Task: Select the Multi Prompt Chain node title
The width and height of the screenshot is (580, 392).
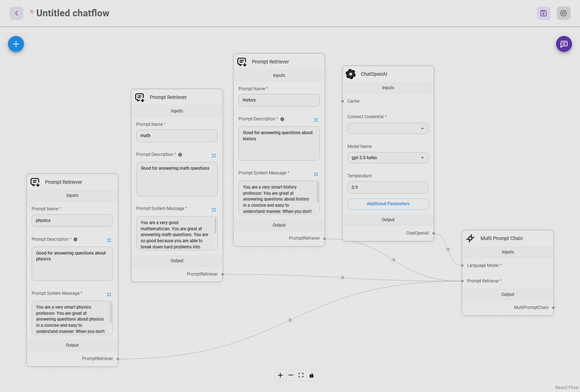Action: point(502,238)
